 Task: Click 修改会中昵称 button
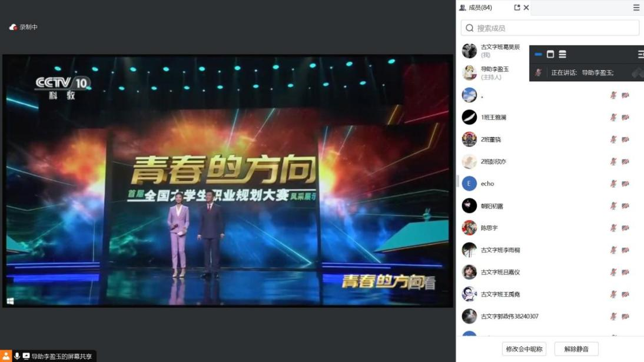[x=524, y=349]
